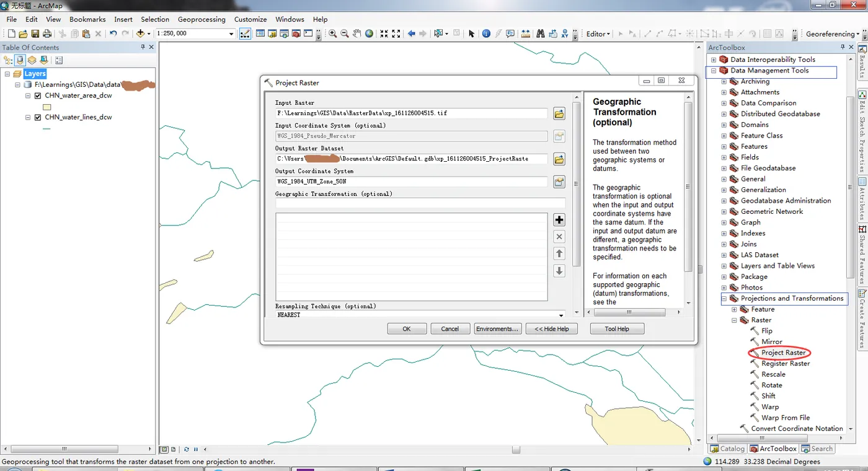This screenshot has width=868, height=471.
Task: Open the Geoprocessing menu
Action: click(x=201, y=19)
